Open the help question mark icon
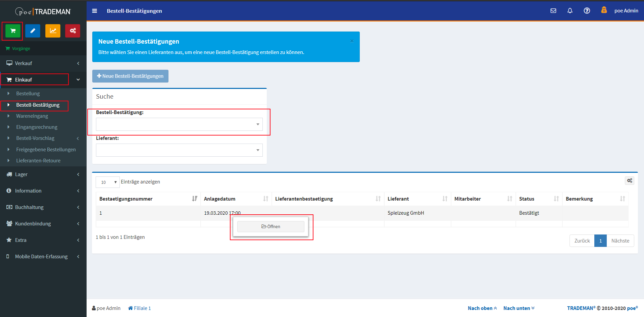 click(x=587, y=11)
